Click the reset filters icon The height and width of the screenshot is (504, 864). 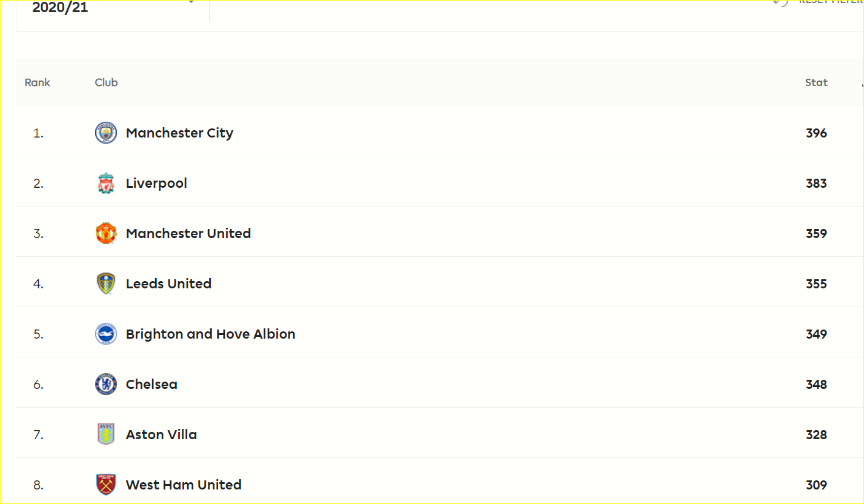[780, 2]
